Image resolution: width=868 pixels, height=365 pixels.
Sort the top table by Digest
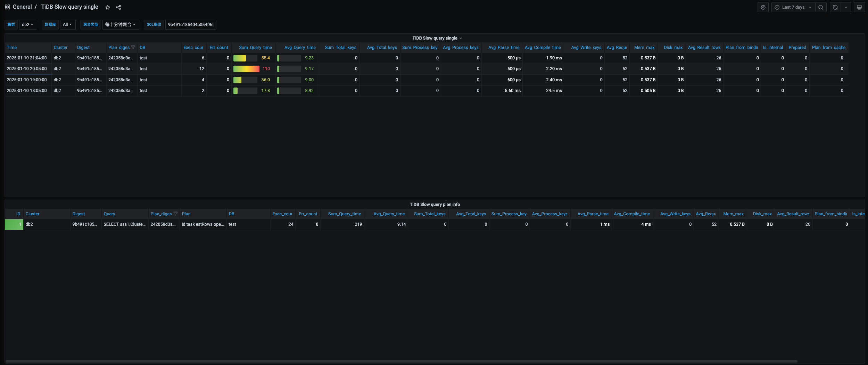click(x=83, y=48)
